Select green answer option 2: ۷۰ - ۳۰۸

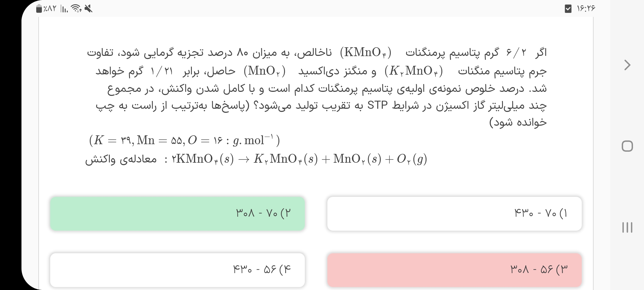coord(177,214)
